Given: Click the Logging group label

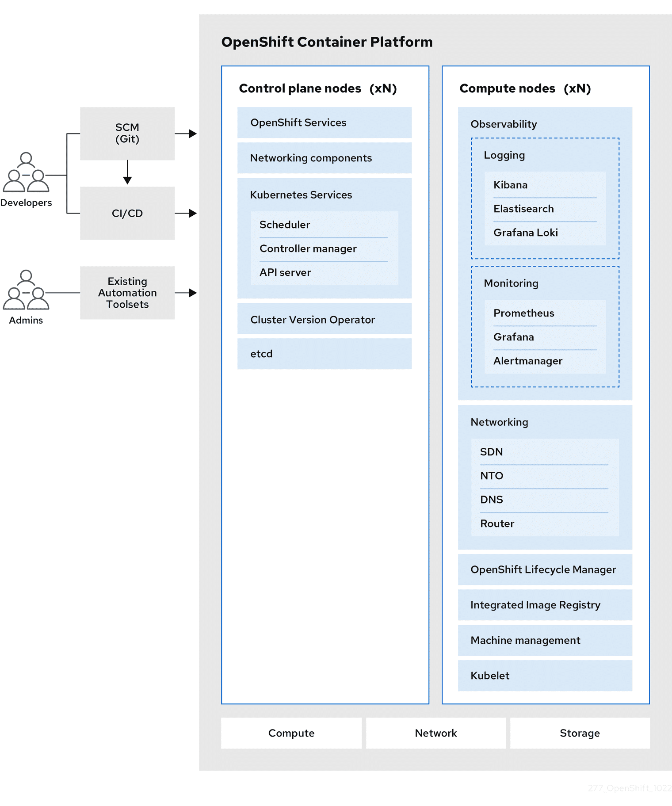Looking at the screenshot, I should (x=504, y=155).
